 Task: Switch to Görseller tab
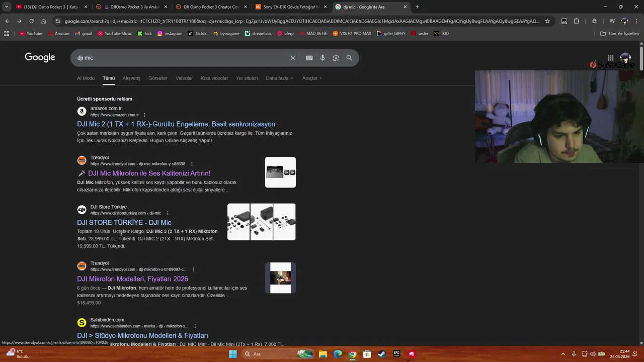158,78
